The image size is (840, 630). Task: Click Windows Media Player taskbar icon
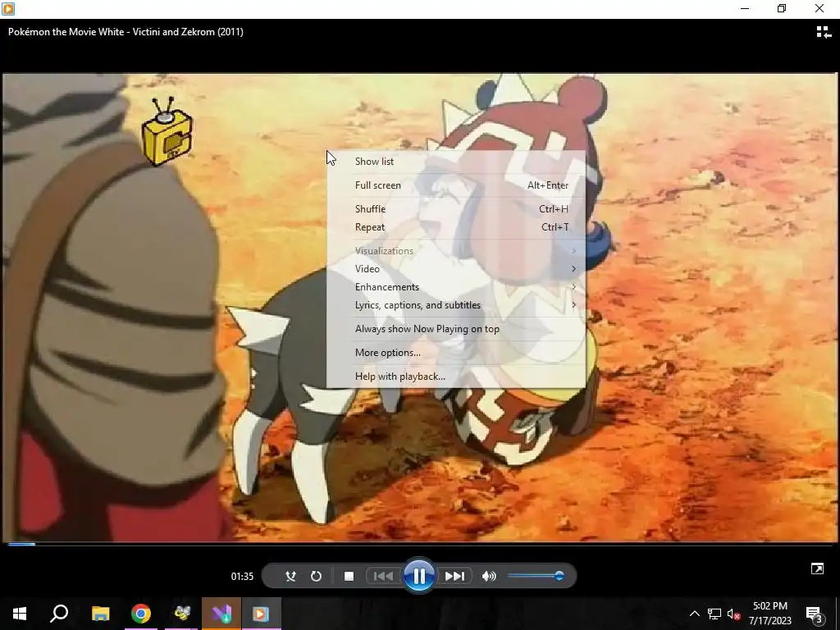[x=261, y=614]
